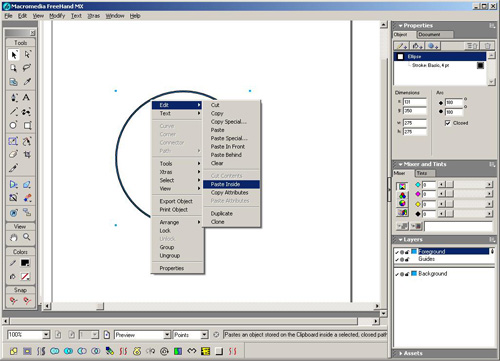
Task: Toggle the lock icon on Foreground layer
Action: pyautogui.click(x=407, y=252)
